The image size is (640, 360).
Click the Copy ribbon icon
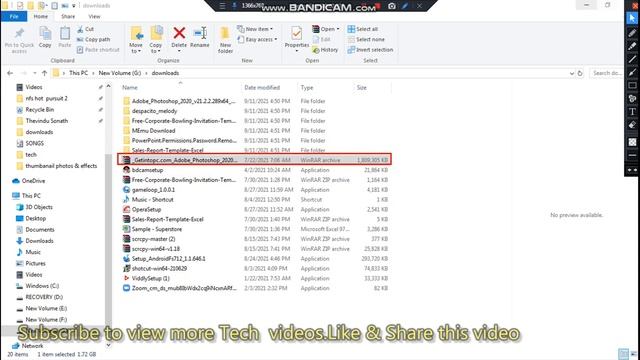45,33
